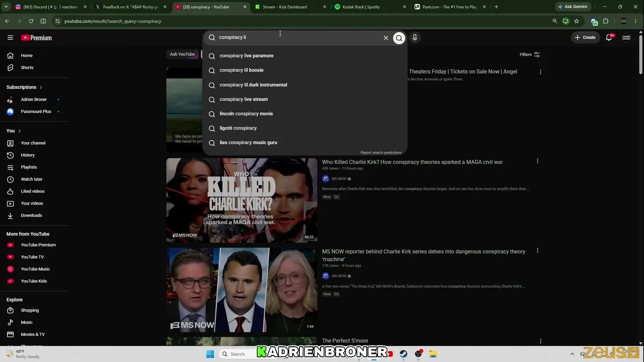The width and height of the screenshot is (644, 362).
Task: Open the browser tab search dropdown
Action: point(7,7)
